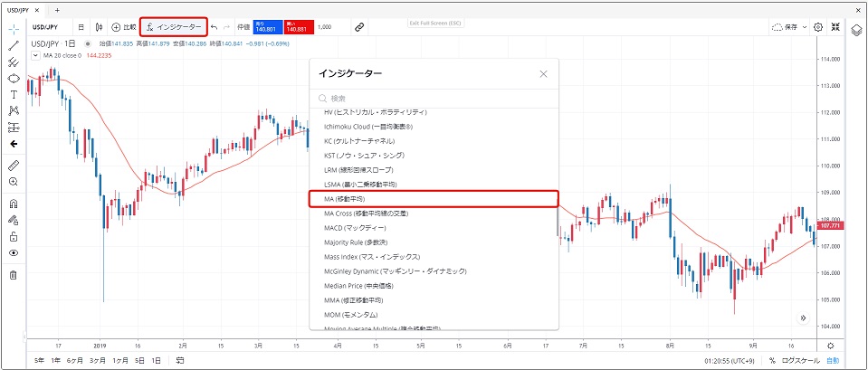Select MA Cross indicator
Image resolution: width=868 pixels, height=370 pixels.
click(x=433, y=213)
